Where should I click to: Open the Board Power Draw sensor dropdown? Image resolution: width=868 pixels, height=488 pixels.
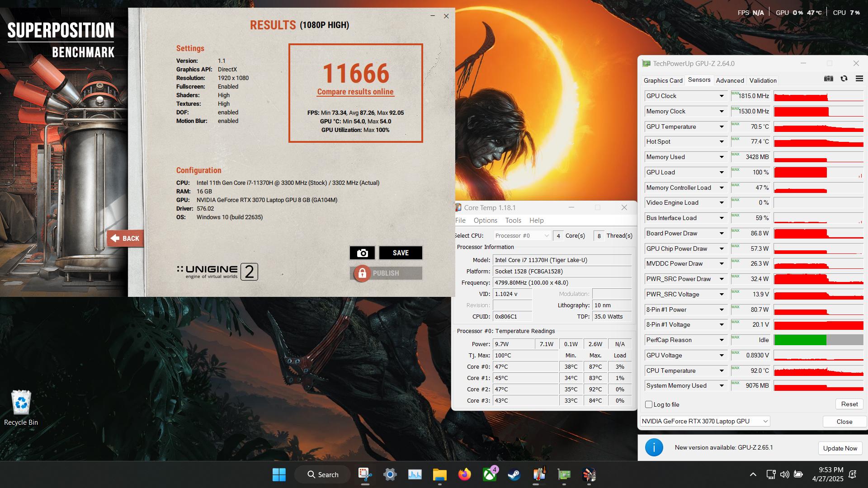point(722,233)
